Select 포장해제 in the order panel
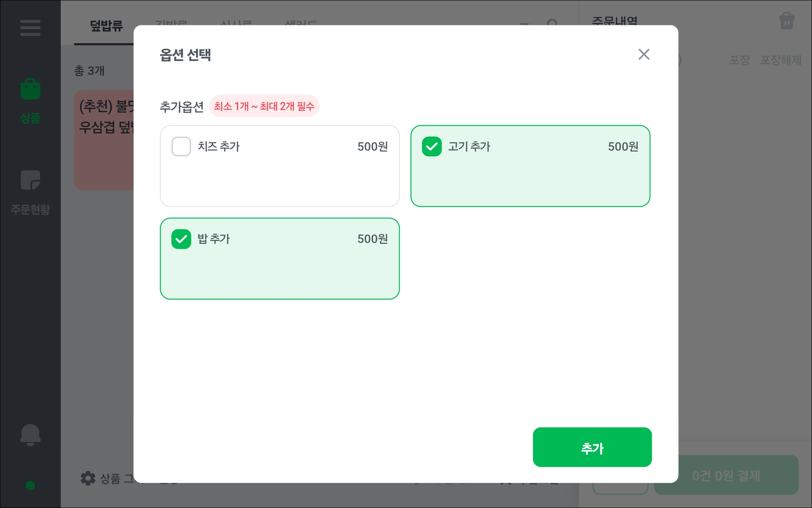The height and width of the screenshot is (508, 812). click(781, 60)
